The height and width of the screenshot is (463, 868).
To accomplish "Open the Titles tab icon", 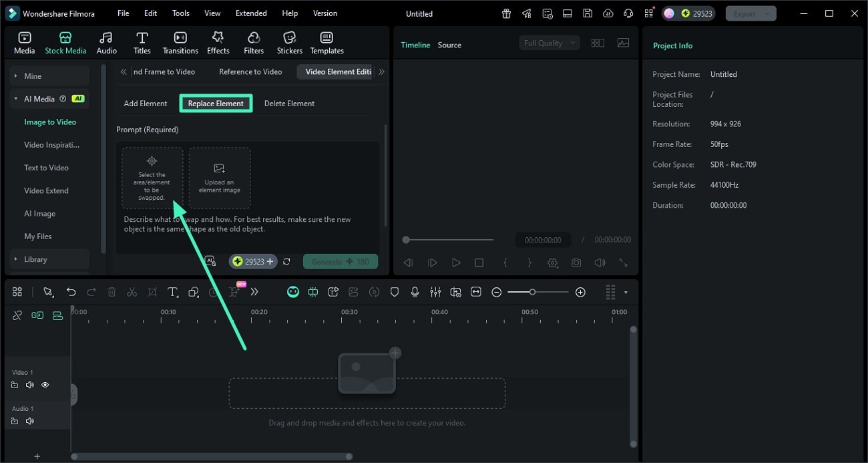I will 142,37.
